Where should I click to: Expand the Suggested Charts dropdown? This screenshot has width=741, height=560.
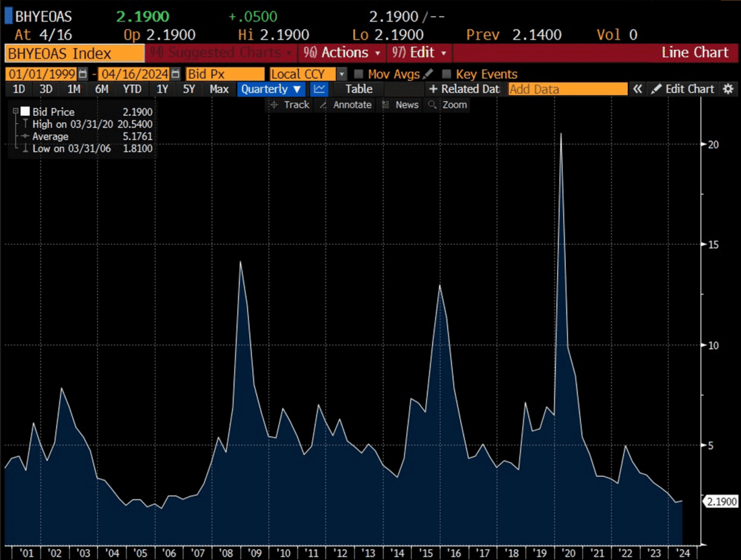tap(222, 53)
